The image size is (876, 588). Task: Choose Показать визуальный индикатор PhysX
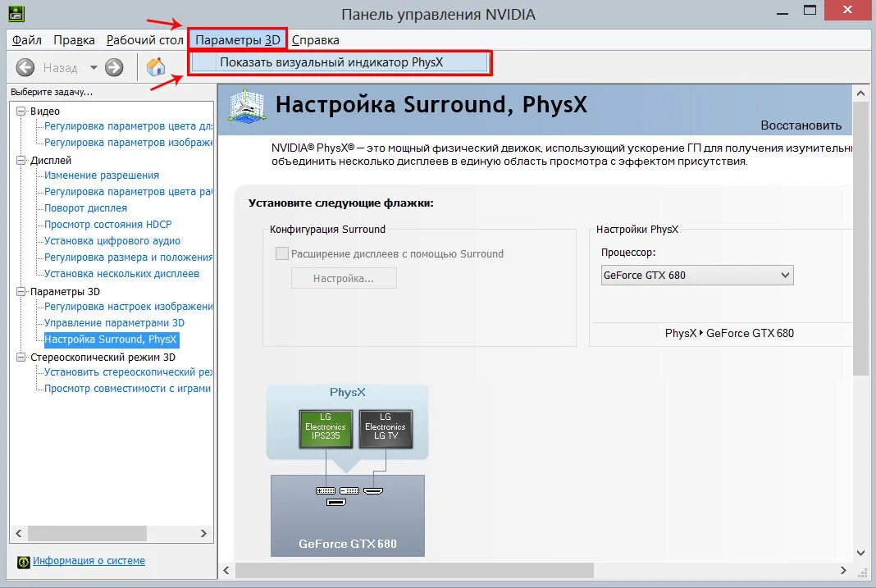coord(340,62)
